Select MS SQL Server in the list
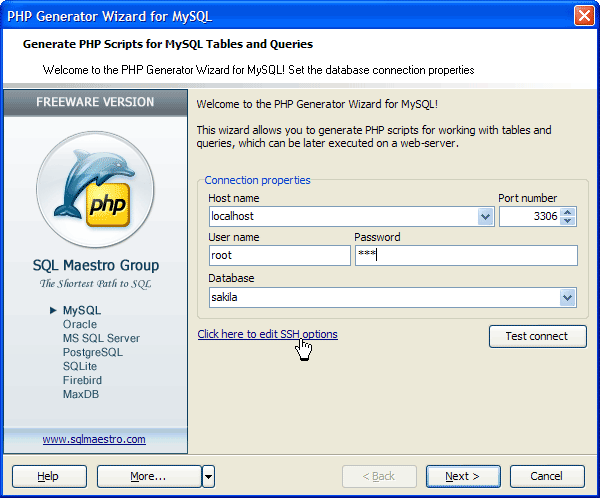 [x=101, y=338]
